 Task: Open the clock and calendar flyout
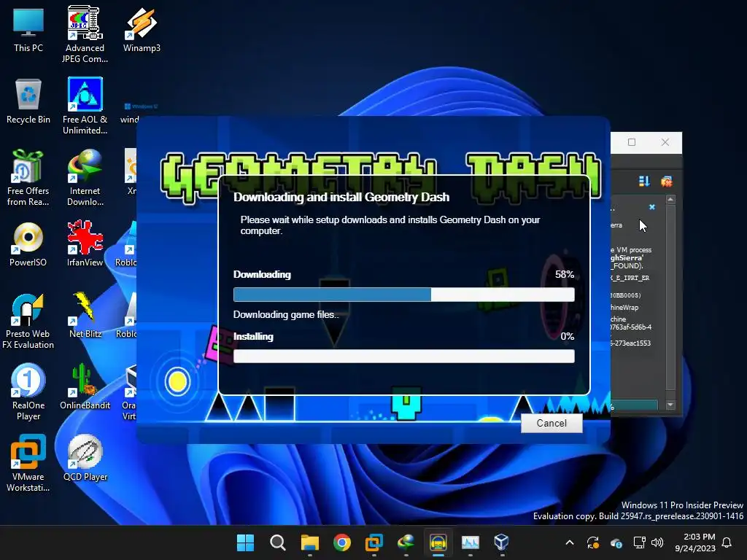pyautogui.click(x=695, y=542)
